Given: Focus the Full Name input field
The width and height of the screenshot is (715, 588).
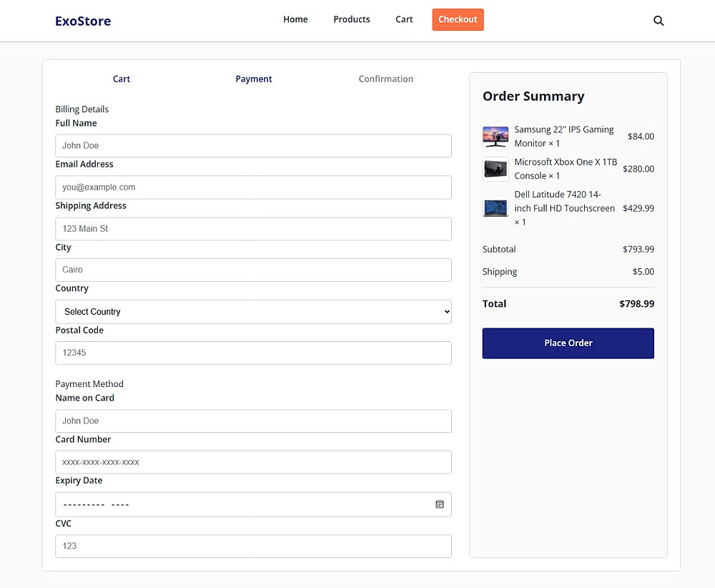Looking at the screenshot, I should (253, 145).
